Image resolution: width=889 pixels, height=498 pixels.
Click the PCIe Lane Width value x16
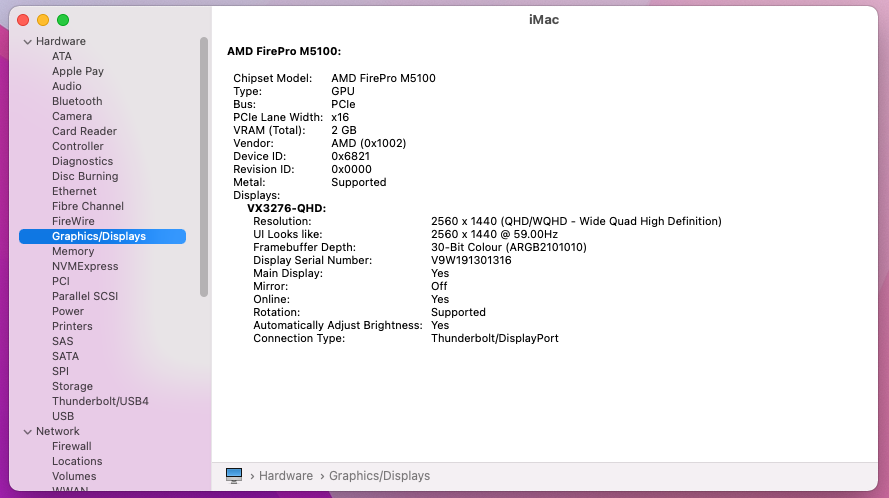point(340,117)
